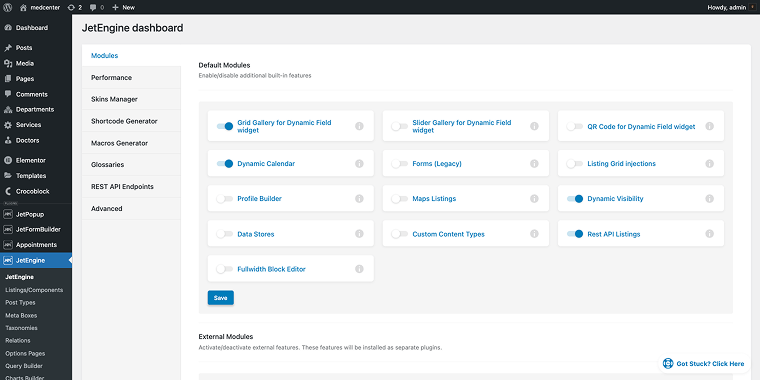Open info icon for Grid Gallery module
Image resolution: width=760 pixels, height=380 pixels.
(359, 126)
